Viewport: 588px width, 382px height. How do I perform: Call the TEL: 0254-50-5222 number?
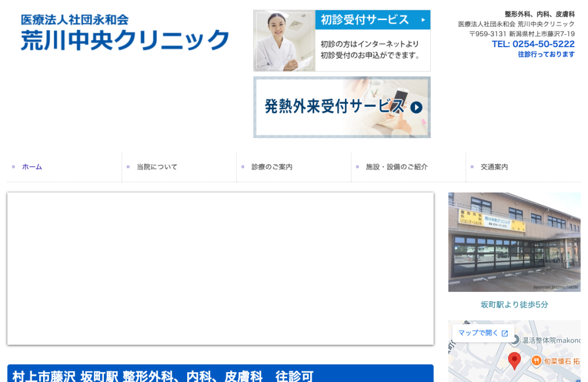(533, 44)
